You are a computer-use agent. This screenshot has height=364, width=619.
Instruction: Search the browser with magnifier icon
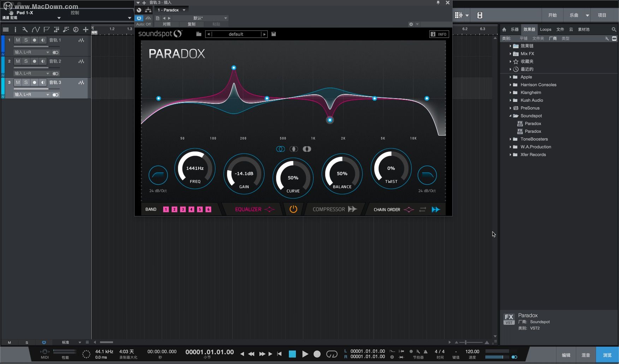614,30
